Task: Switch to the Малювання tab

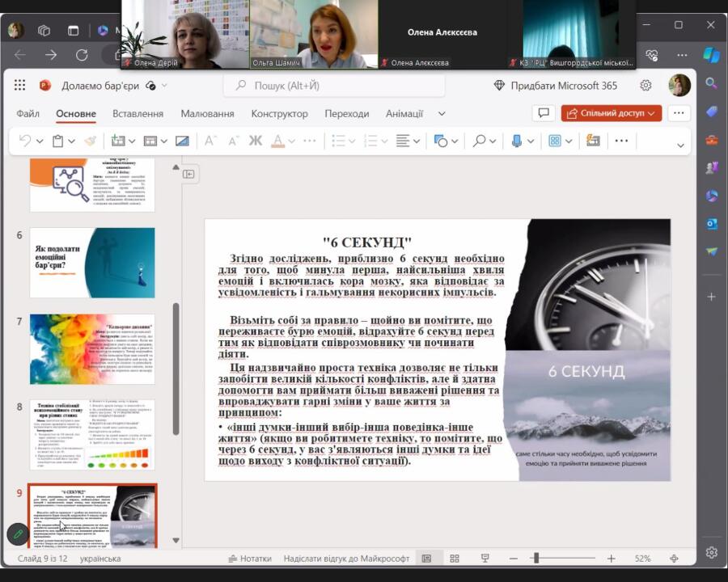Action: [x=207, y=113]
